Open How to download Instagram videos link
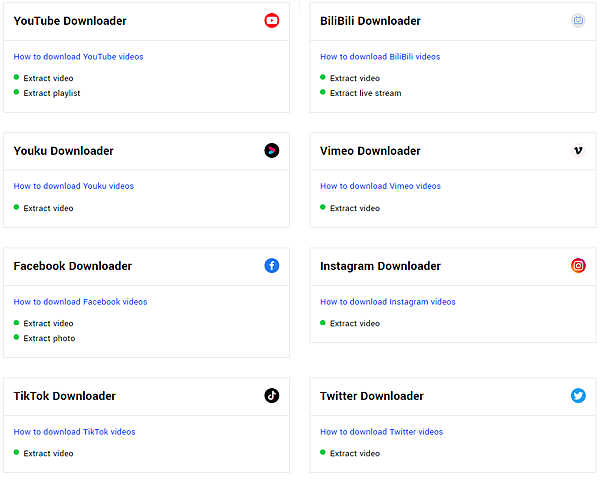 tap(388, 302)
